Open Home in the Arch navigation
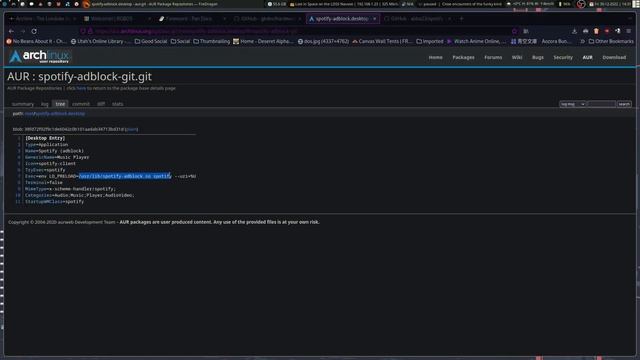This screenshot has width=640, height=360. 436,58
